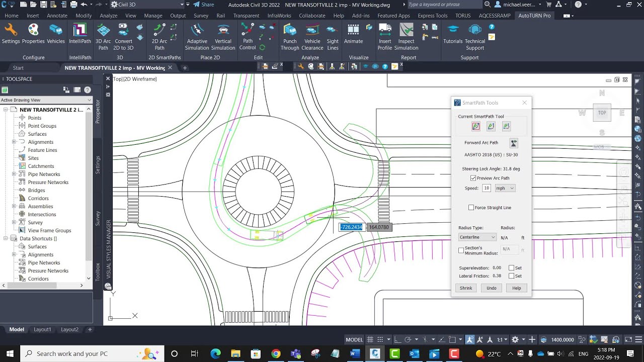
Task: Check the Lateral Friction Set box
Action: [x=511, y=276]
